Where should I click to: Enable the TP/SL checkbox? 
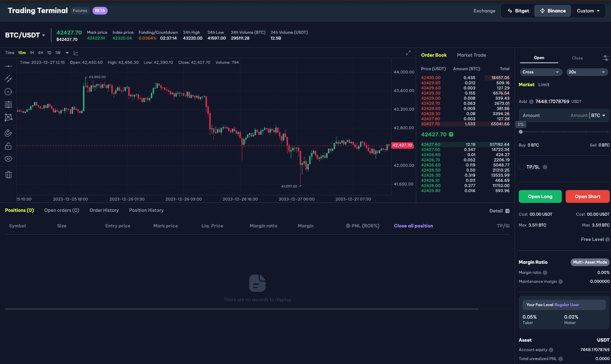point(521,167)
